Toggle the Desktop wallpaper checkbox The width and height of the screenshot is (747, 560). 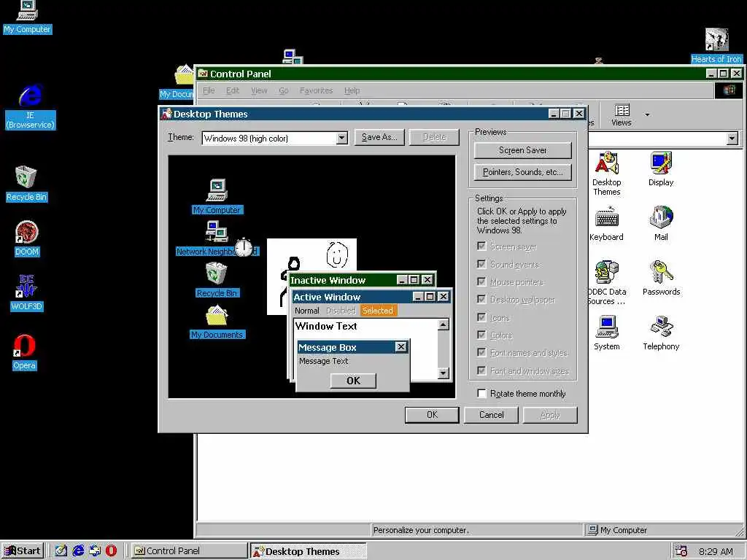481,299
